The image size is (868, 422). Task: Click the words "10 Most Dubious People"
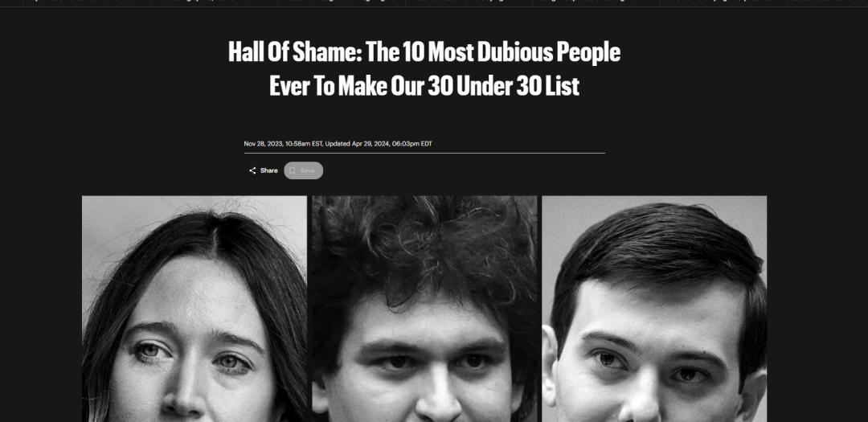click(511, 52)
